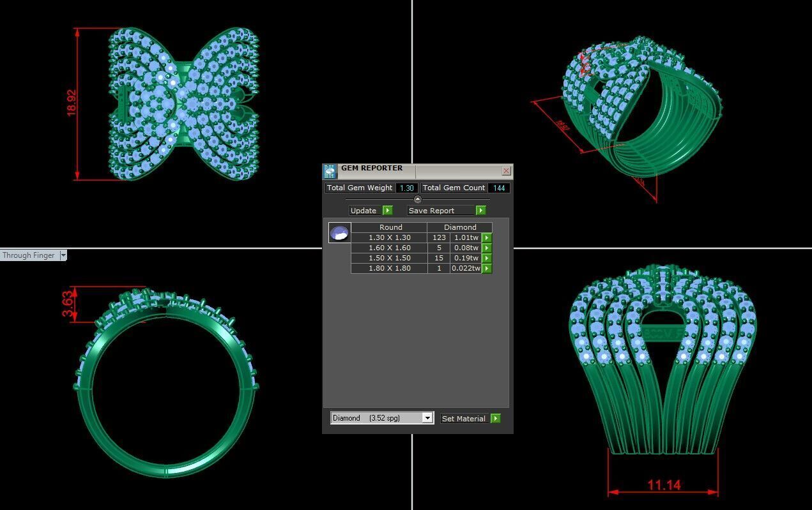Click the 1.80 X 1.80 size cell

[x=390, y=268]
